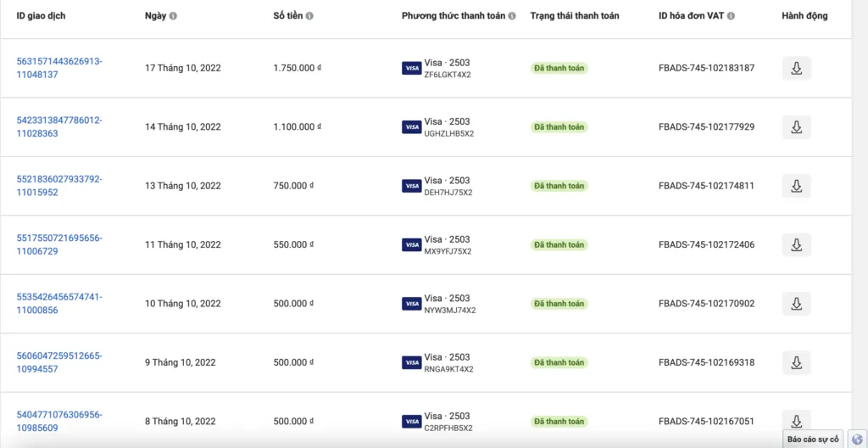Click Visa logo for MX9YFJ75X2 payment
This screenshot has height=448, width=868.
pyautogui.click(x=412, y=244)
